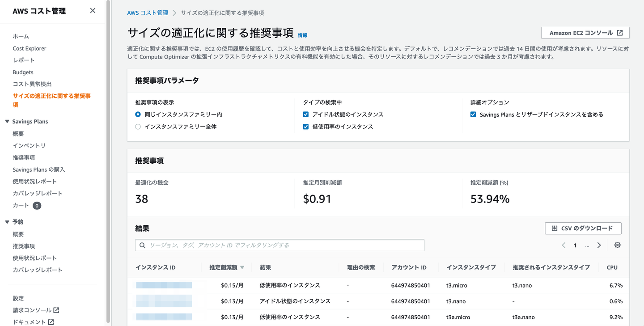Screen dimensions: 644x326
Task: Open Budgets in the sidebar
Action: [x=23, y=72]
